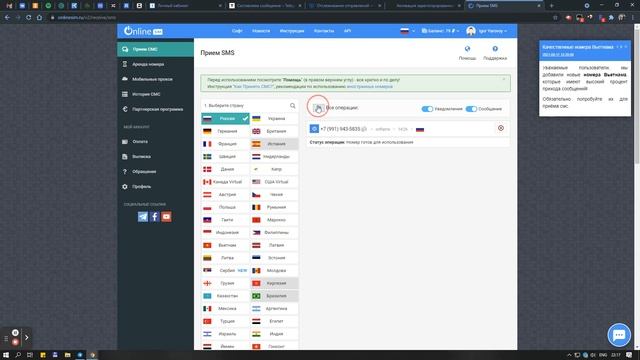Open Мобильные прокси in the sidebar
This screenshot has width=640, height=360.
155,79
